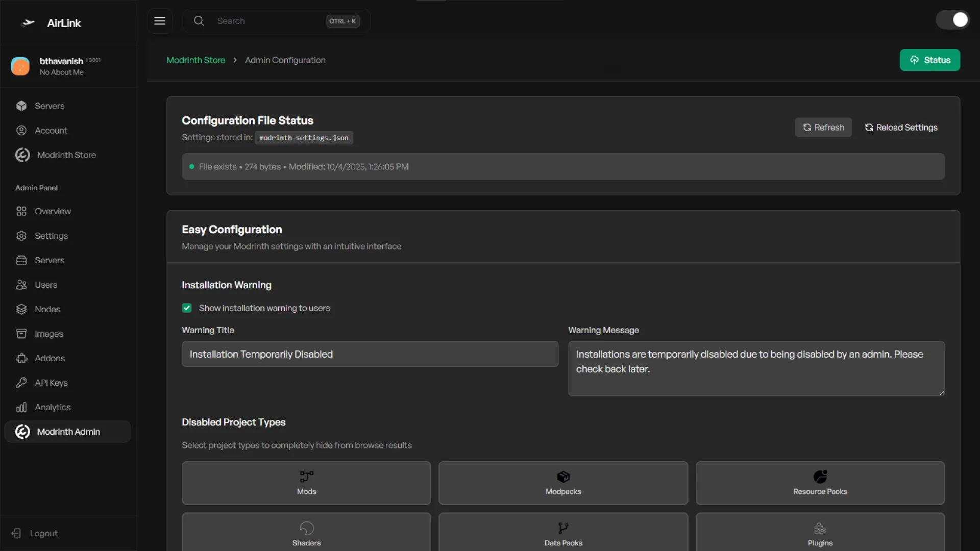Open the Addons admin section
The width and height of the screenshot is (980, 551).
tap(50, 358)
